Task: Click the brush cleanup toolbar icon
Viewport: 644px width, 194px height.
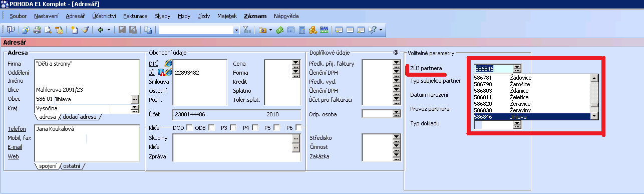Action: pos(86,30)
